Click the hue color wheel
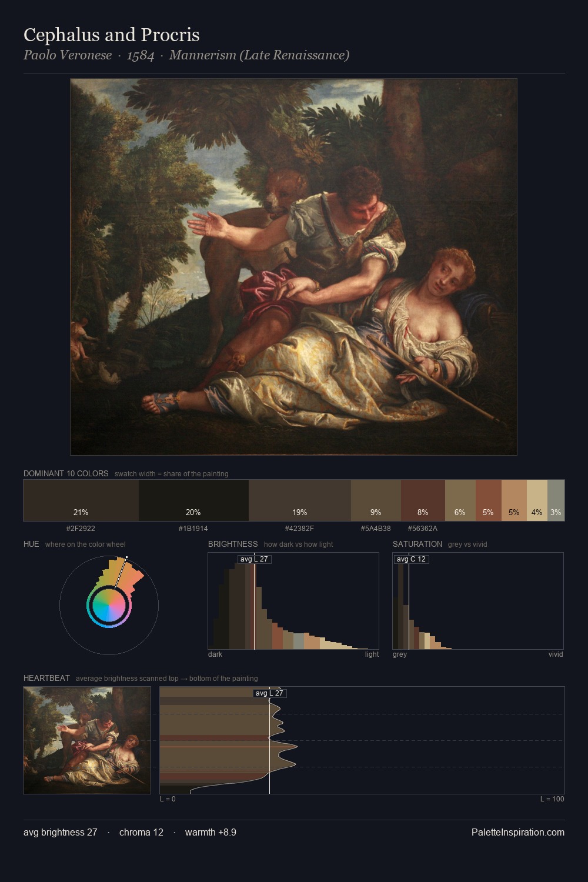 pyautogui.click(x=109, y=605)
